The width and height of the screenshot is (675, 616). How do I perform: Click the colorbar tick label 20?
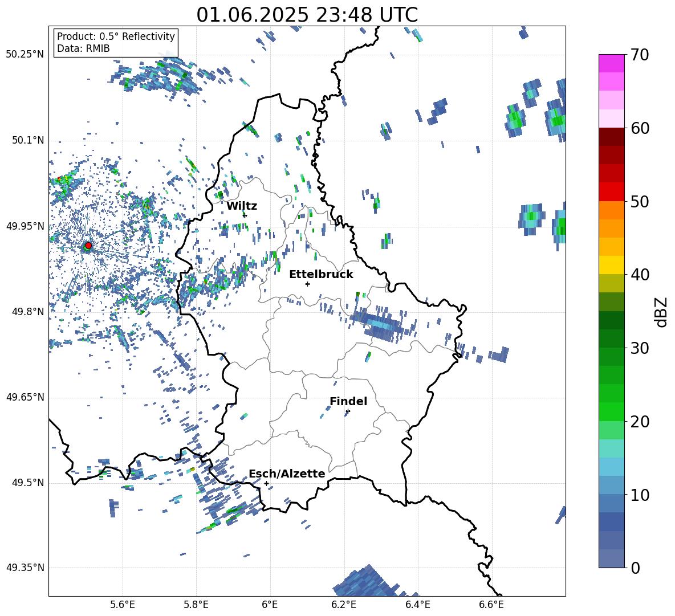click(x=640, y=421)
